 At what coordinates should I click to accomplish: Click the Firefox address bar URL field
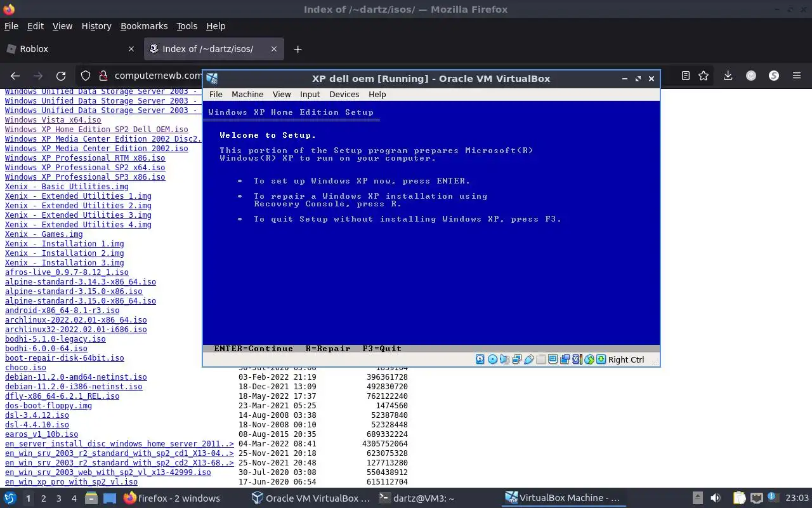click(x=159, y=76)
